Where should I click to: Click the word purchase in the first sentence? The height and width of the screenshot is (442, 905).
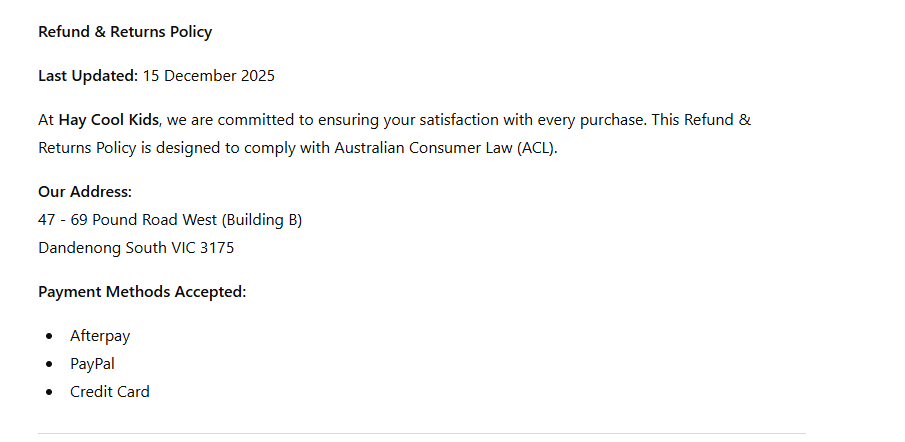(608, 120)
